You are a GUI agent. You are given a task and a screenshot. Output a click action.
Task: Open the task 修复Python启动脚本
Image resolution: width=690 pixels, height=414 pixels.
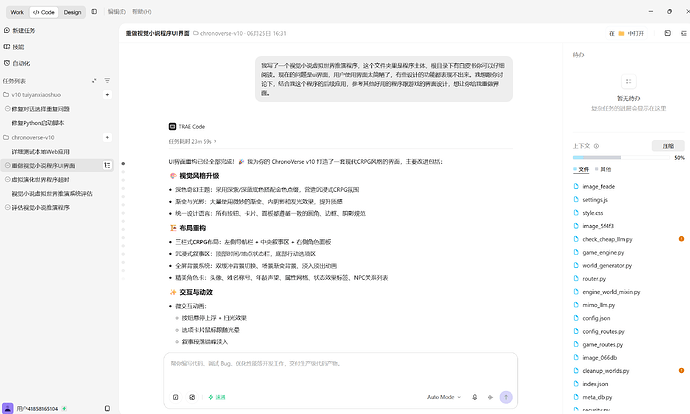coord(38,123)
